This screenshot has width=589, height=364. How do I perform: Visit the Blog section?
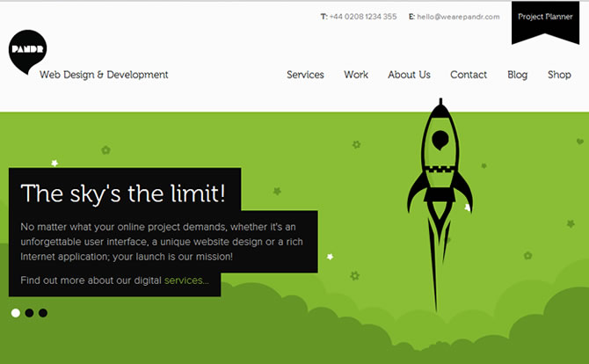518,75
